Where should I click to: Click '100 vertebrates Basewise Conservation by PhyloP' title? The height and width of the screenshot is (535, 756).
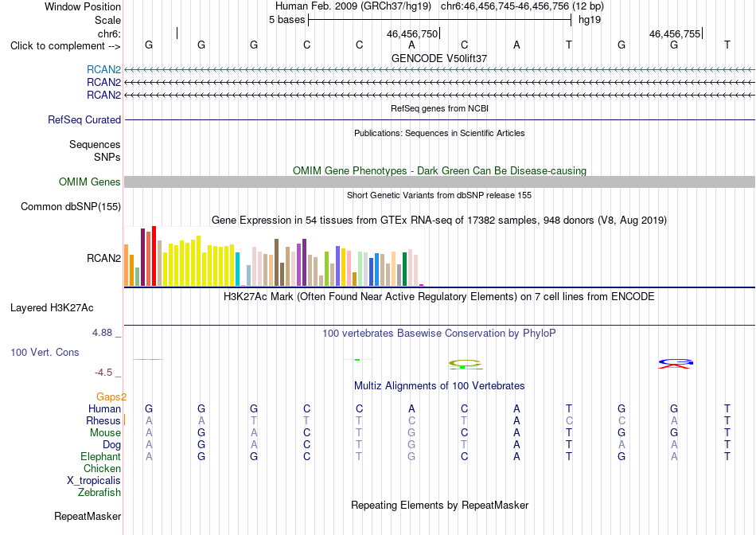pyautogui.click(x=439, y=334)
